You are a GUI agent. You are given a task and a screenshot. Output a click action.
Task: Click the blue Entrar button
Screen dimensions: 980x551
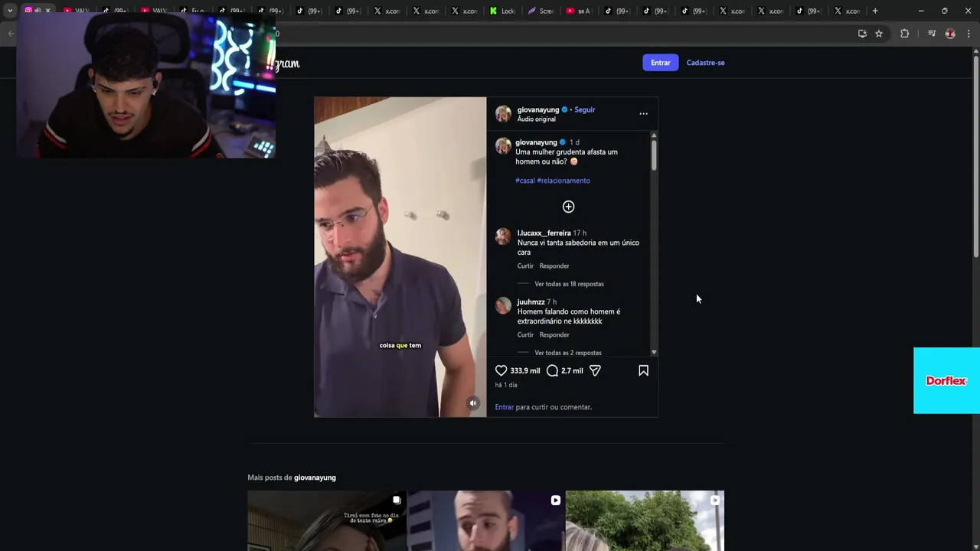click(661, 63)
